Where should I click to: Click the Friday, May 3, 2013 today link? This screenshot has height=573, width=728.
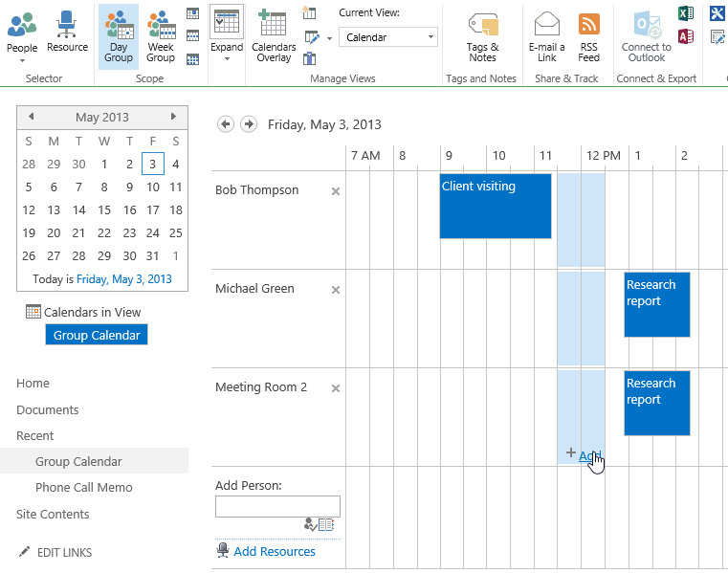pos(124,279)
